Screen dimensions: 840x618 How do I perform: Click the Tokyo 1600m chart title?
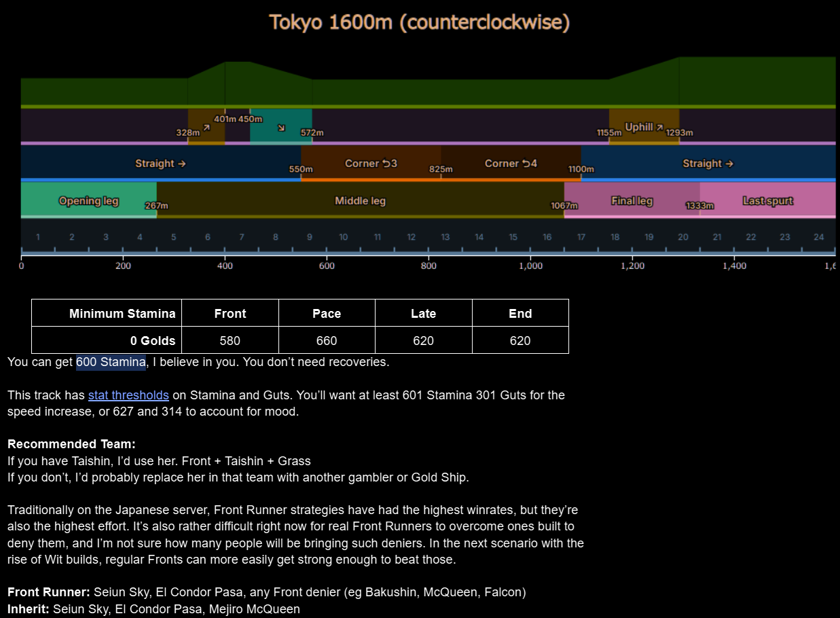420,22
